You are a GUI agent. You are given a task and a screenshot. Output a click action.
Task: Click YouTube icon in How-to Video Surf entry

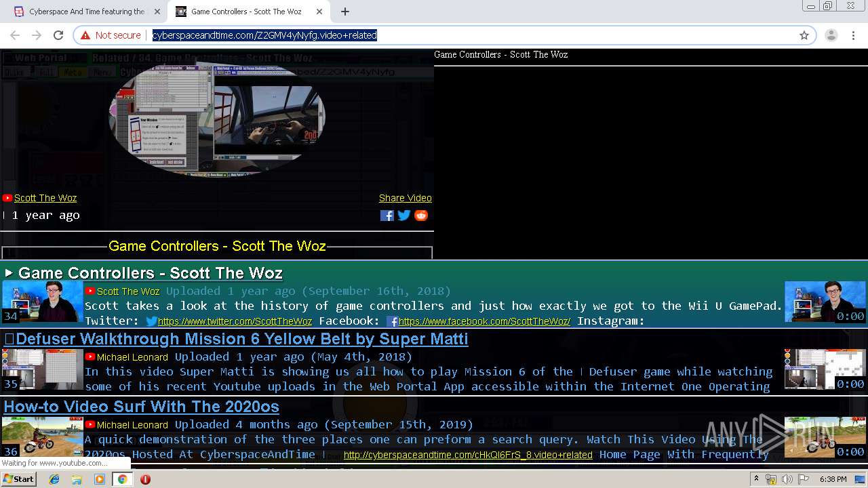click(x=90, y=424)
